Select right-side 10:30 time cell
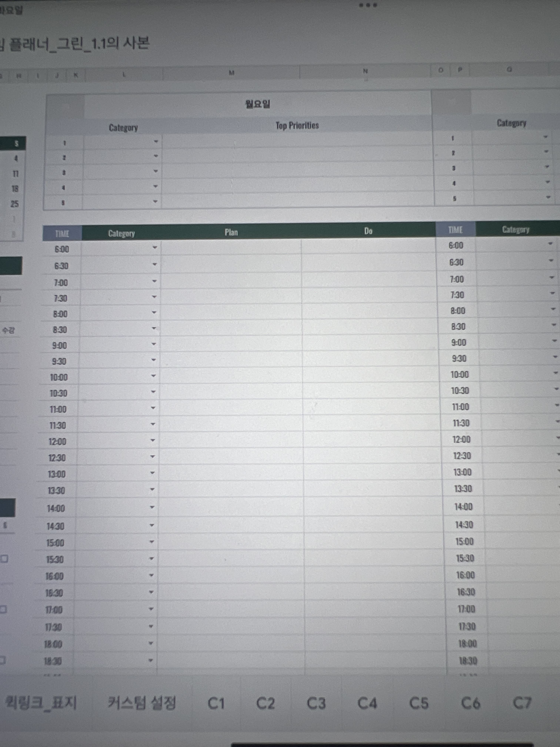The image size is (560, 747). tap(460, 391)
